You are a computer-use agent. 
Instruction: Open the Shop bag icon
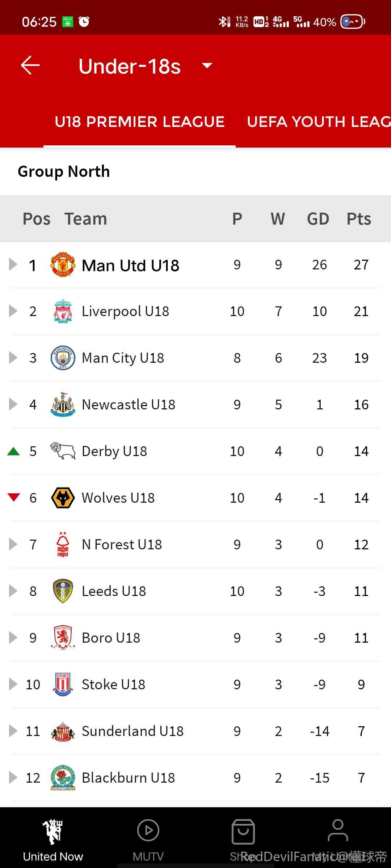pyautogui.click(x=243, y=832)
